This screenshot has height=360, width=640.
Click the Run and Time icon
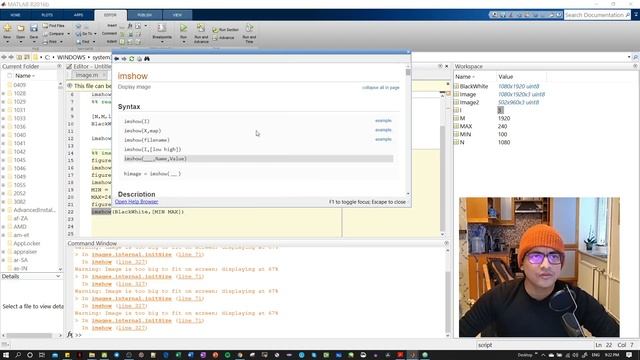coord(249,28)
